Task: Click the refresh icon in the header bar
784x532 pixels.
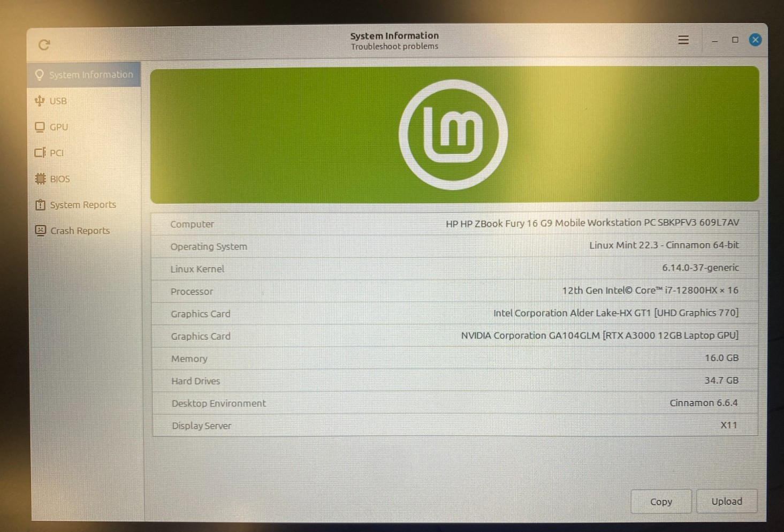Action: point(44,44)
